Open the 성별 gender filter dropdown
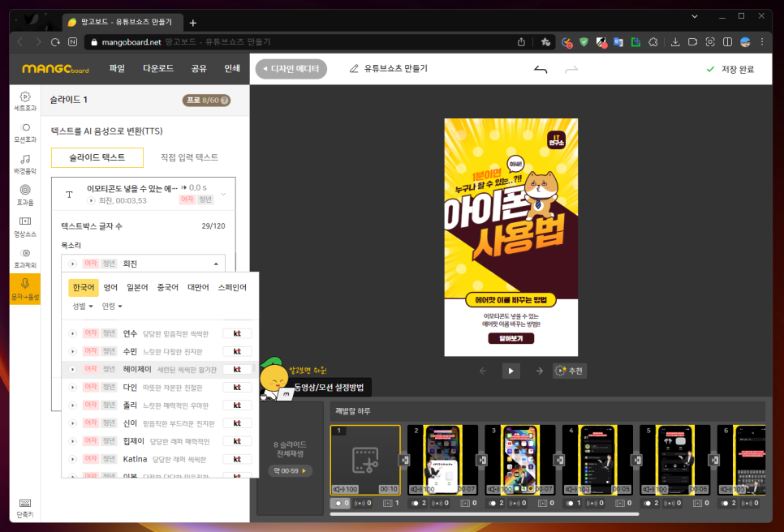Screen dimensions: 784x532 pos(83,307)
